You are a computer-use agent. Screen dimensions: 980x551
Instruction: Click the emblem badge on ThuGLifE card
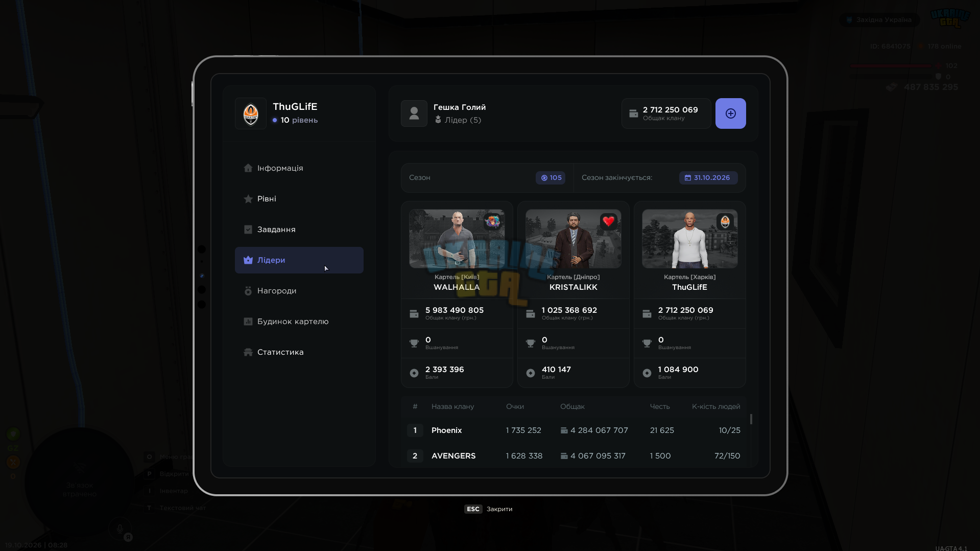point(725,221)
